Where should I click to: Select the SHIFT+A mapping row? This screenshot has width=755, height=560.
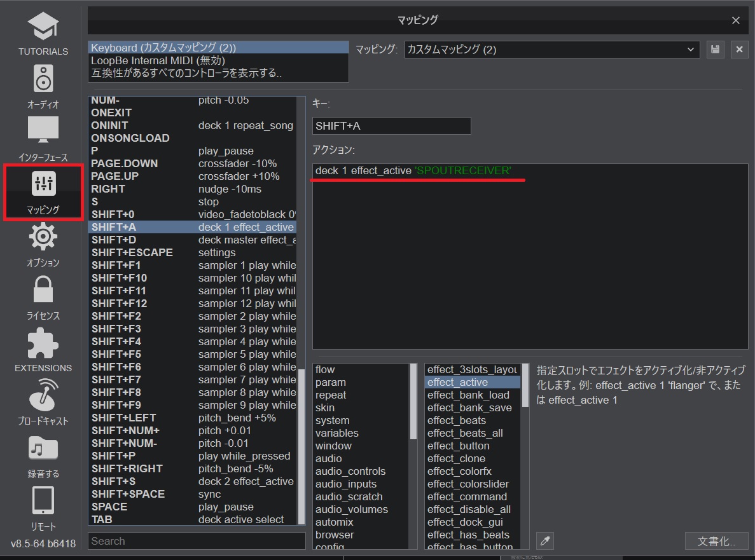point(193,227)
